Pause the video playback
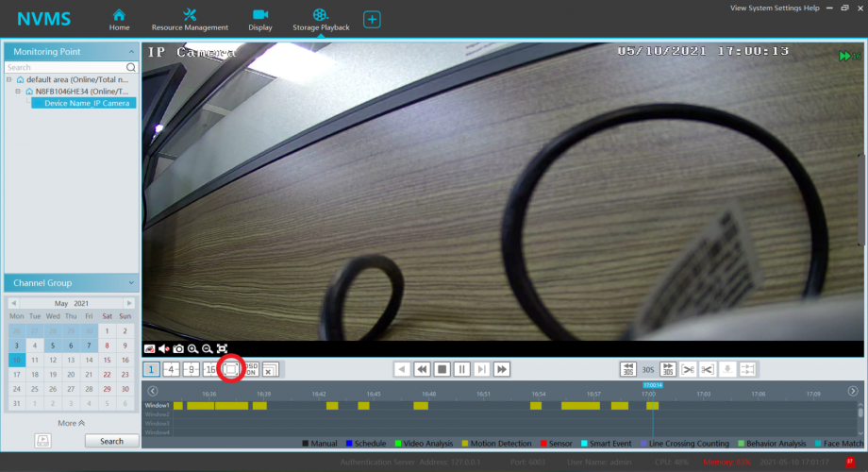 tap(462, 369)
